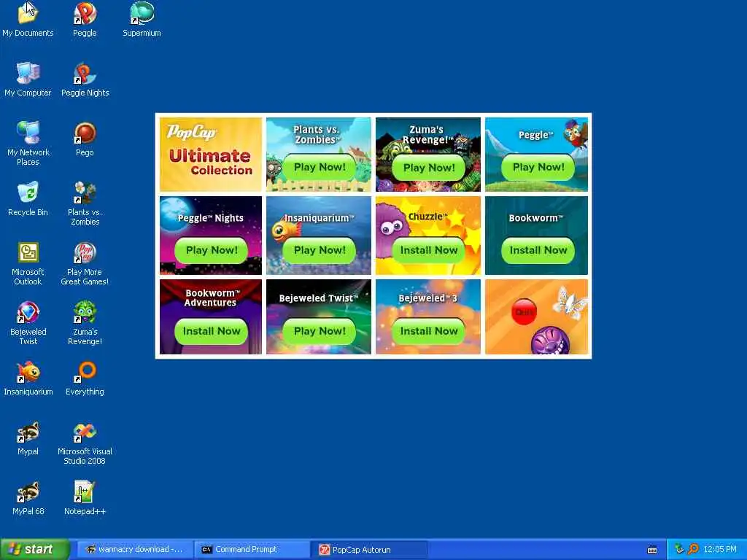The image size is (747, 560).
Task: Select the Play More Great Games shortcut
Action: point(85,263)
